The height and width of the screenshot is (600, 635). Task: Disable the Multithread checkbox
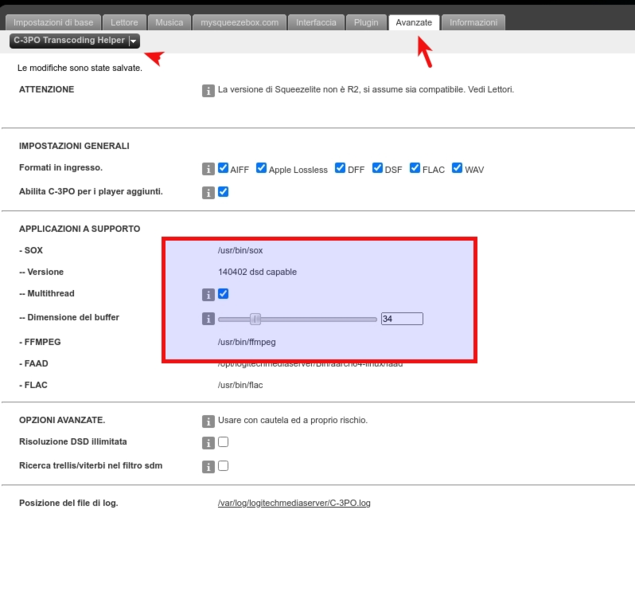pos(224,294)
